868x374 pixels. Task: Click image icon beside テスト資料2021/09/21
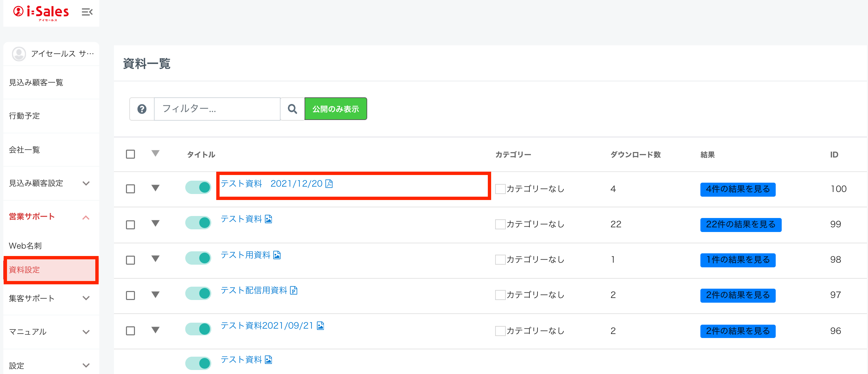(x=321, y=325)
